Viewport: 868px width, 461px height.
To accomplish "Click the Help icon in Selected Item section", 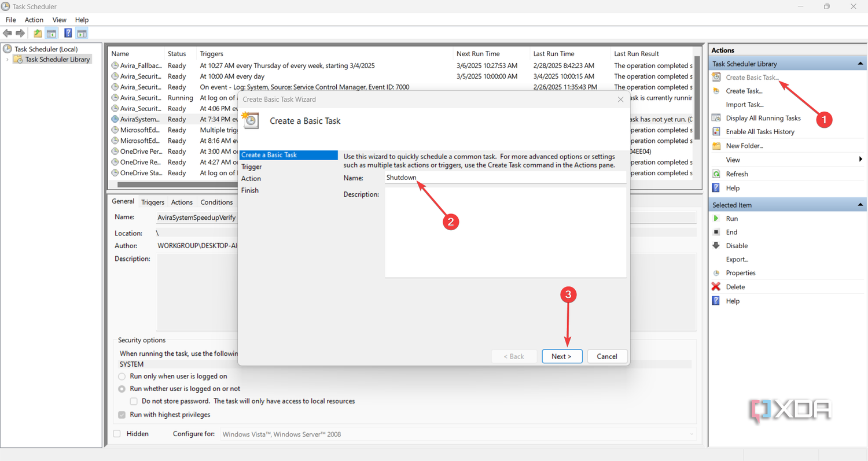I will [x=716, y=301].
